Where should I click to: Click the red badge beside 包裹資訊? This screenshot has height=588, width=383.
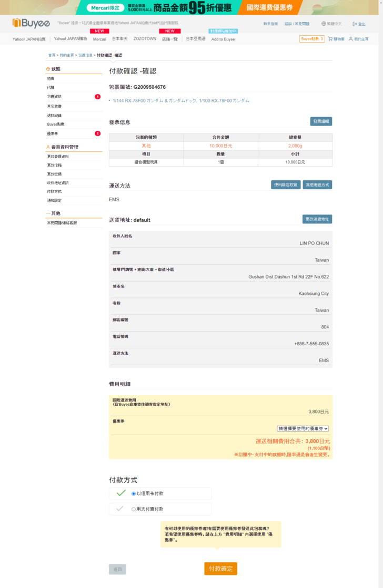pos(98,97)
